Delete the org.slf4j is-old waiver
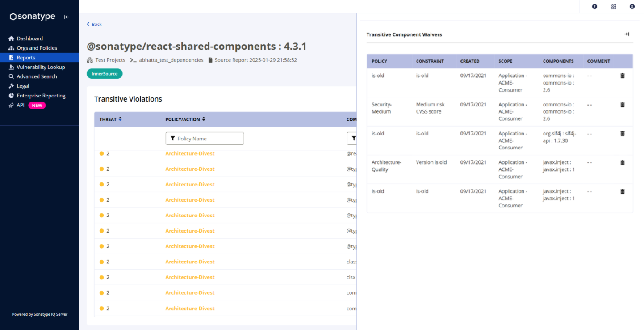Image resolution: width=644 pixels, height=330 pixels. [623, 133]
